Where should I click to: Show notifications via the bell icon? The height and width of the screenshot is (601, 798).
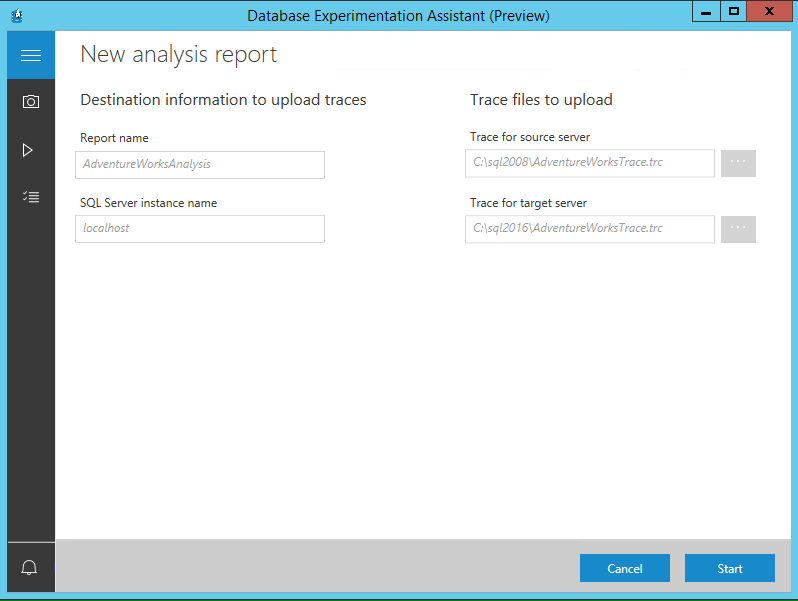[30, 568]
